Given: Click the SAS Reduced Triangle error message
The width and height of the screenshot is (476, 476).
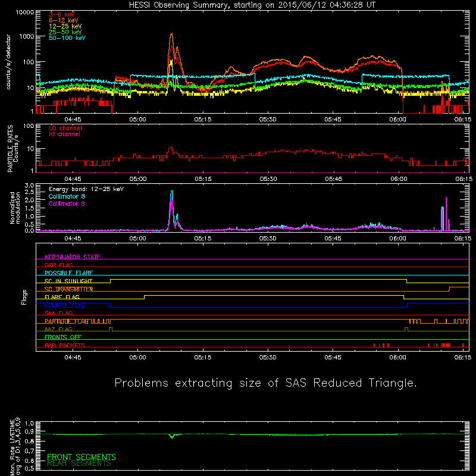Looking at the screenshot, I should click(265, 383).
